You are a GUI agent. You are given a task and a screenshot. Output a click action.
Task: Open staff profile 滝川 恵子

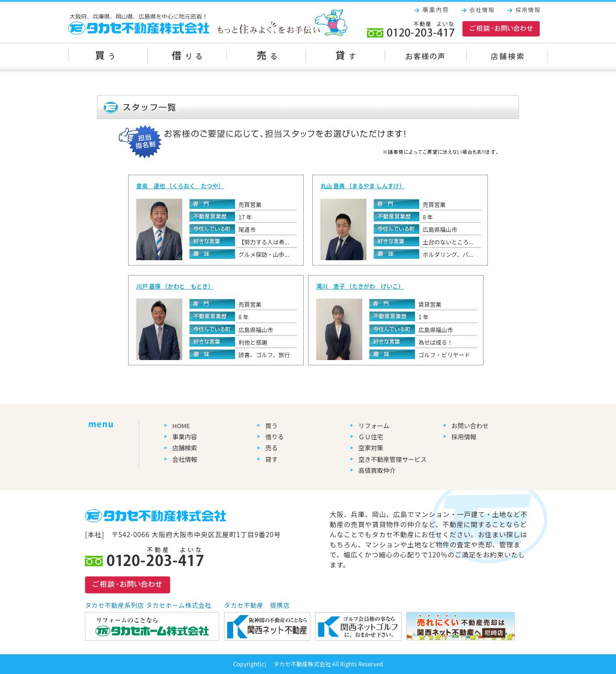click(360, 287)
